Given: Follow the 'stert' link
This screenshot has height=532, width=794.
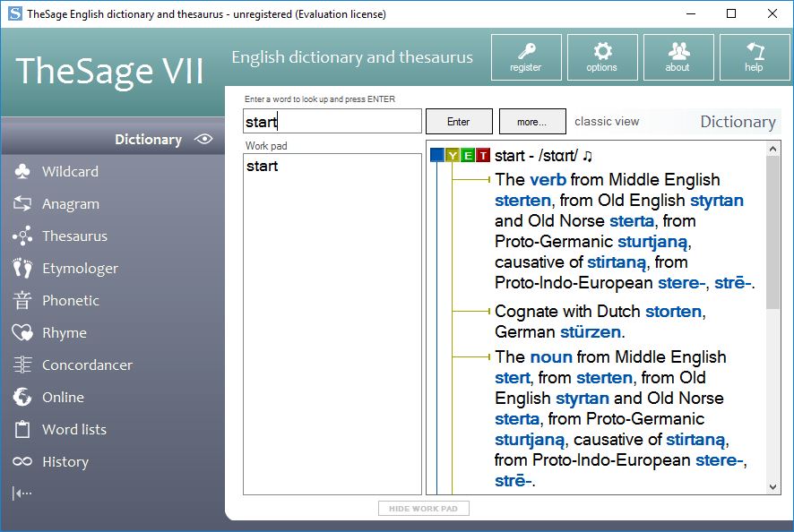Looking at the screenshot, I should 512,378.
